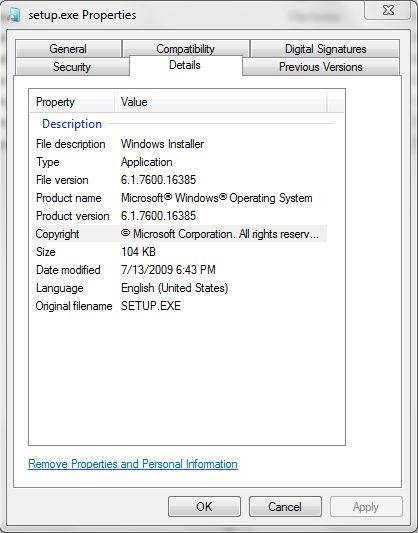
Task: Click the Value column header
Action: (221, 102)
